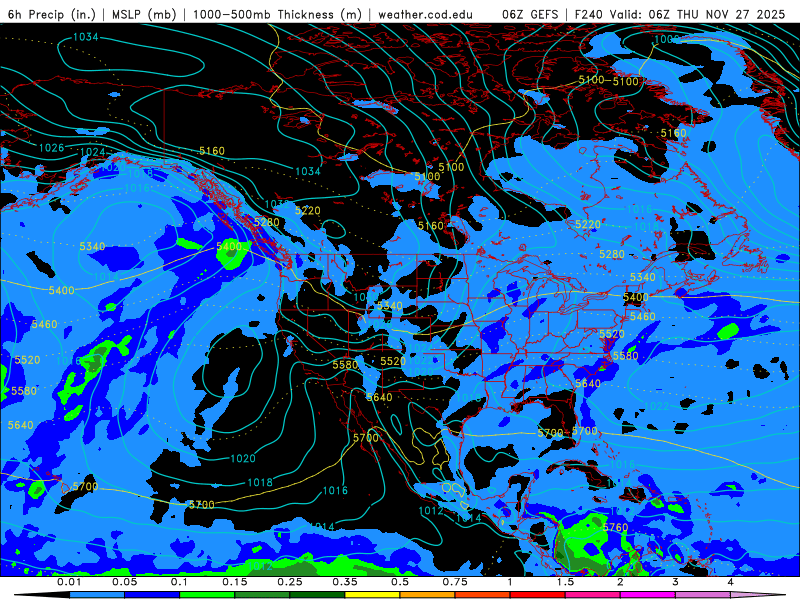Image resolution: width=800 pixels, height=600 pixels.
Task: Pick the hot pink 1.5 legend swatch
Action: tap(593, 595)
